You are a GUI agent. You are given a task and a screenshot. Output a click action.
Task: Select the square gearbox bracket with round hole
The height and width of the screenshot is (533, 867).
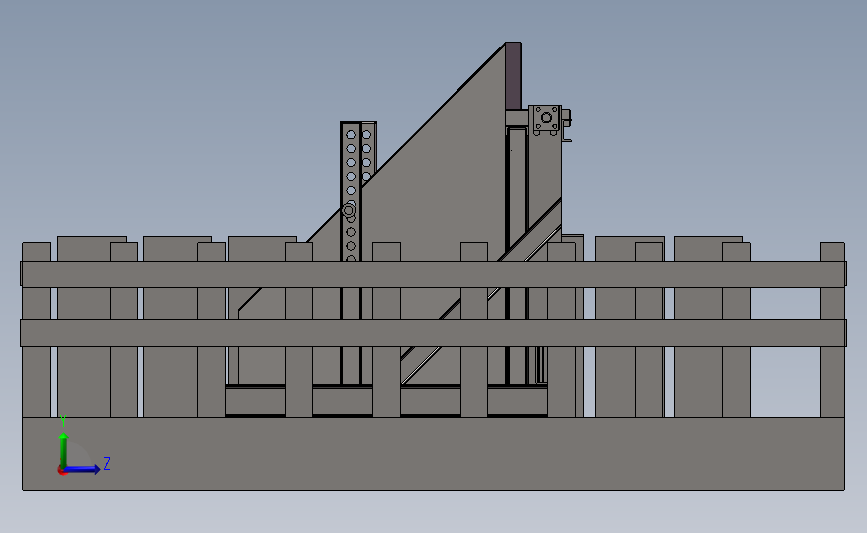pyautogui.click(x=546, y=119)
